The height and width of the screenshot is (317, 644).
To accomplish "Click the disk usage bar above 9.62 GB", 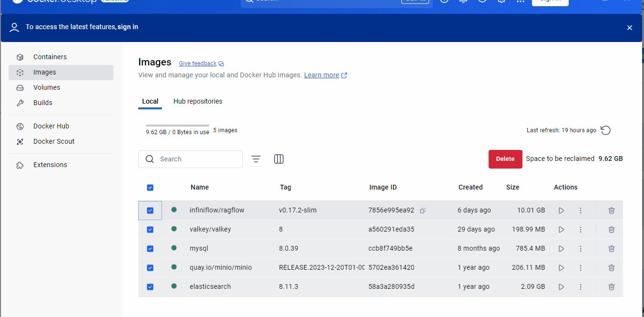I will coord(177,126).
